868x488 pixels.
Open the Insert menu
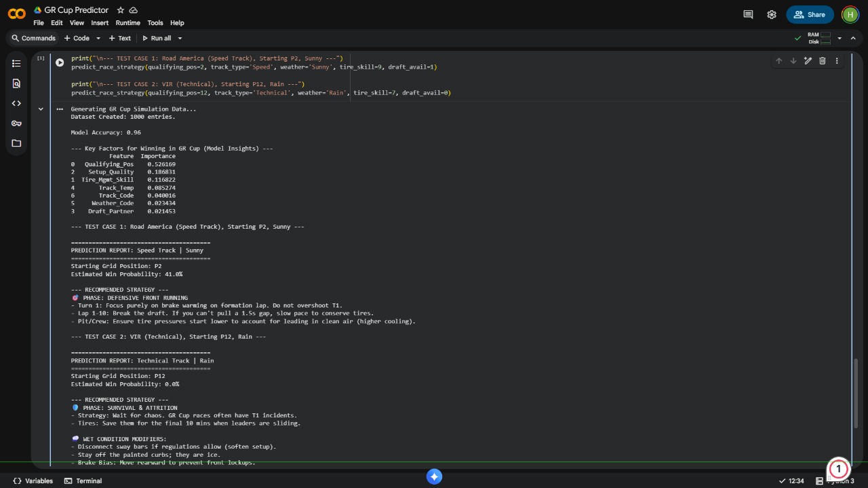[x=100, y=22]
